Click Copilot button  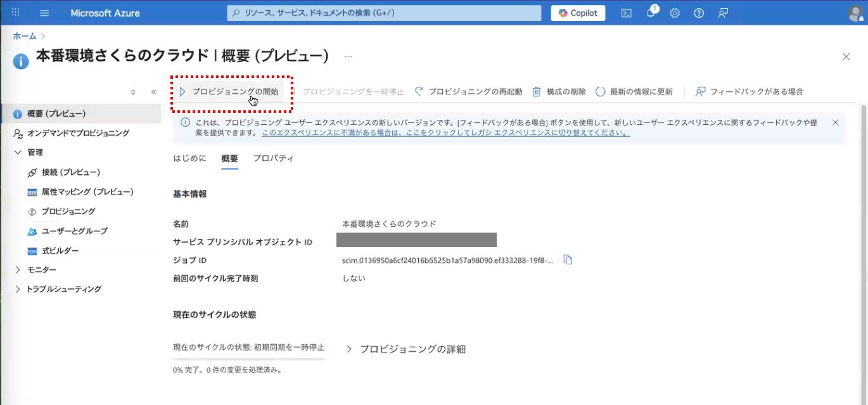click(x=578, y=13)
